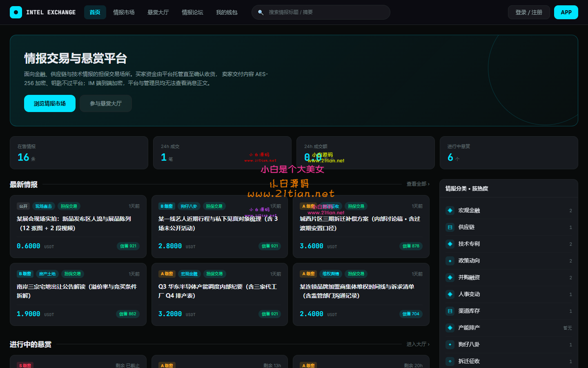The image size is (588, 368).
Task: Click the 供应链 category icon
Action: click(450, 227)
